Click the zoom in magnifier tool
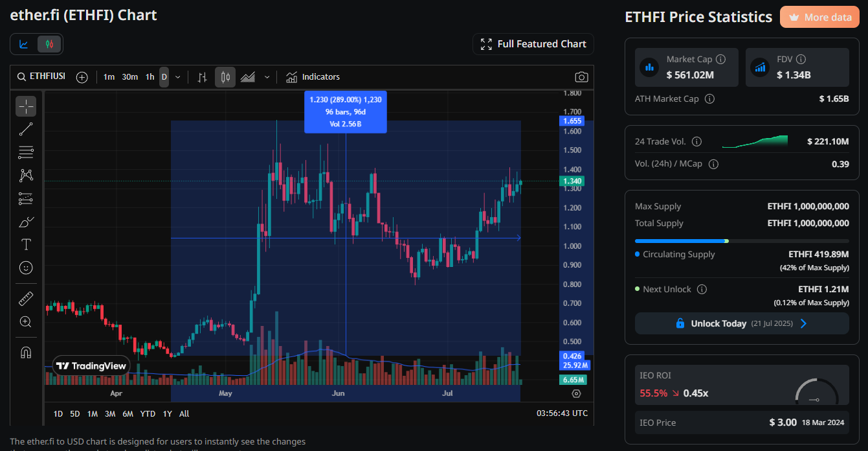This screenshot has width=868, height=451. point(26,321)
